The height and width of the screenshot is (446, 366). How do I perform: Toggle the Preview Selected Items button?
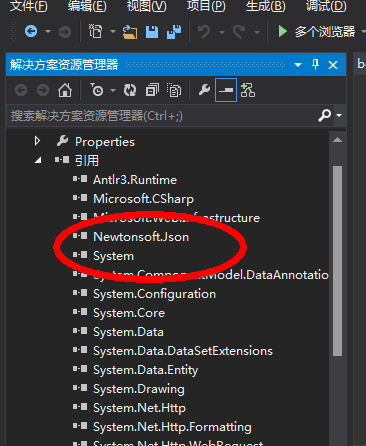(x=226, y=90)
